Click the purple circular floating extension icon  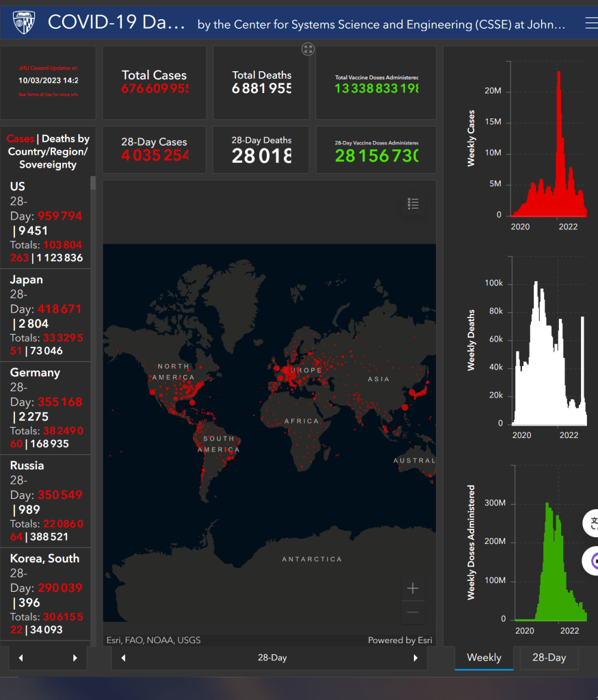(x=593, y=561)
